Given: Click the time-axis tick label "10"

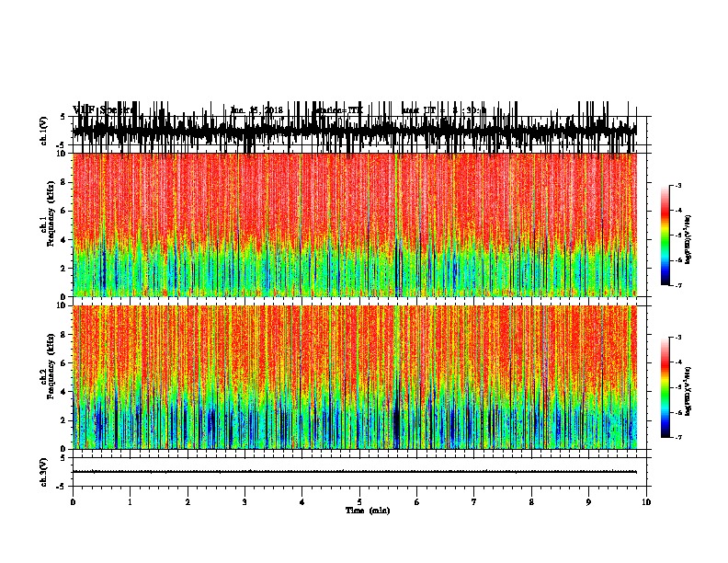Looking at the screenshot, I should click(646, 502).
